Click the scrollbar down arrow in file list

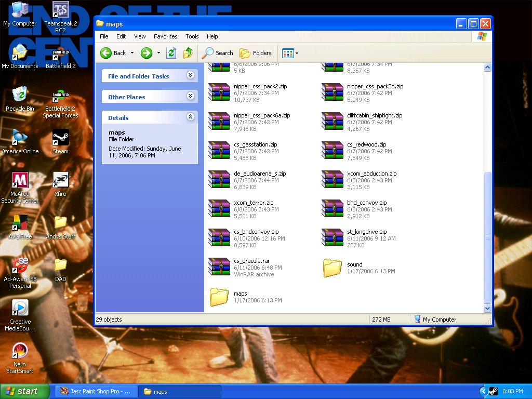[x=487, y=308]
